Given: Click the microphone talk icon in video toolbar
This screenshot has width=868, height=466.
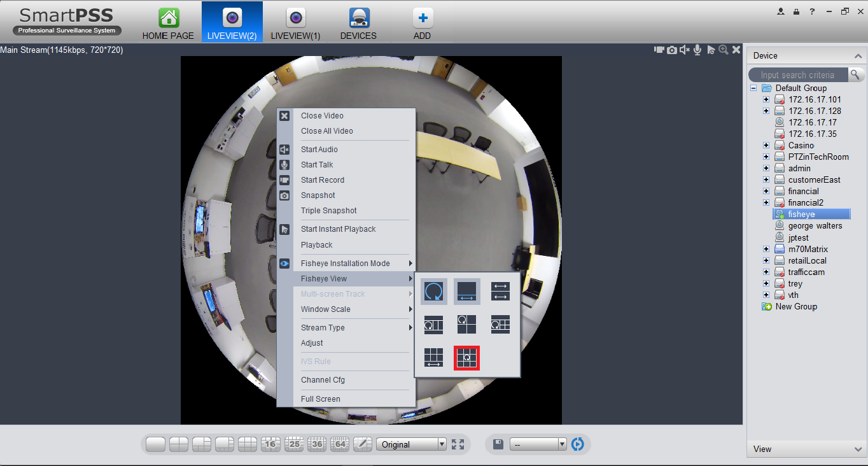Looking at the screenshot, I should [x=697, y=50].
